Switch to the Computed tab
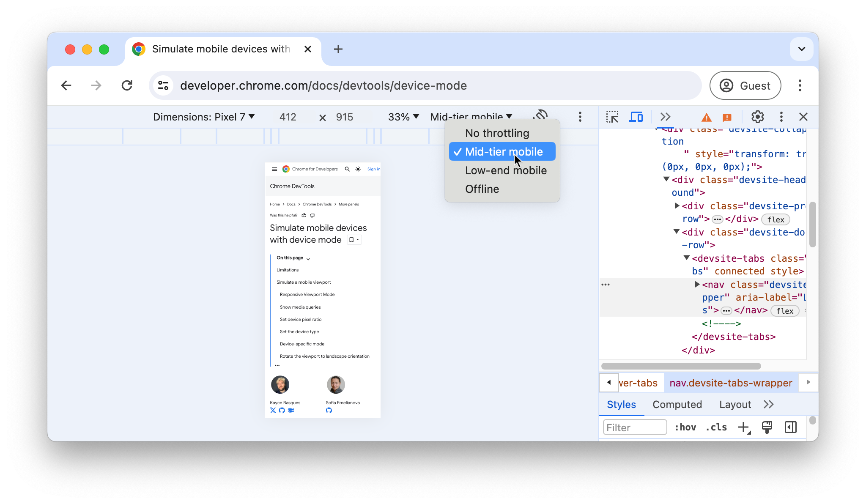Image resolution: width=866 pixels, height=504 pixels. [x=677, y=404]
